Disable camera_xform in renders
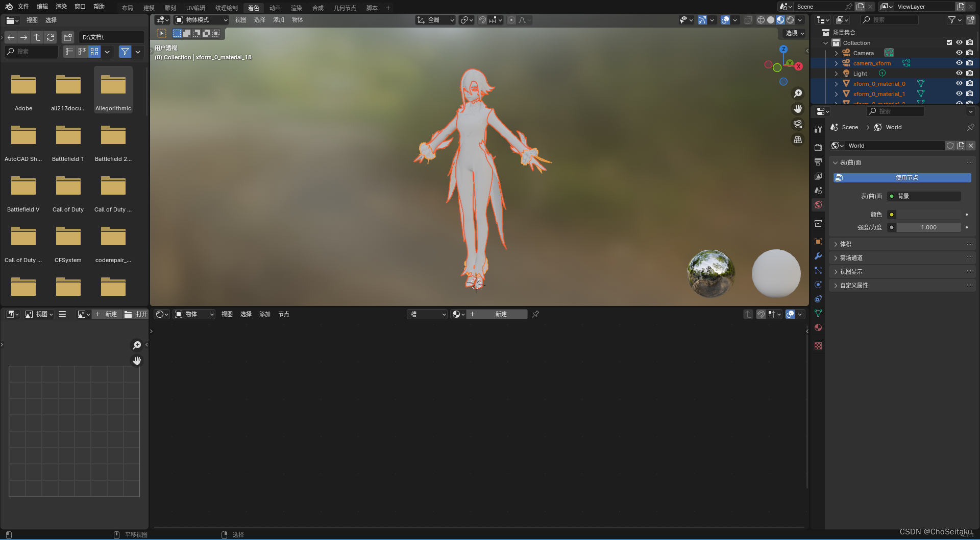Image resolution: width=980 pixels, height=540 pixels. 969,63
